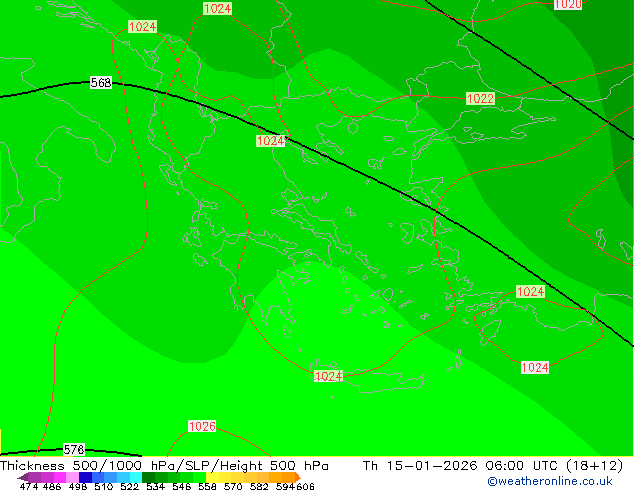Click the 570 legend value
The image size is (634, 490).
(233, 486)
